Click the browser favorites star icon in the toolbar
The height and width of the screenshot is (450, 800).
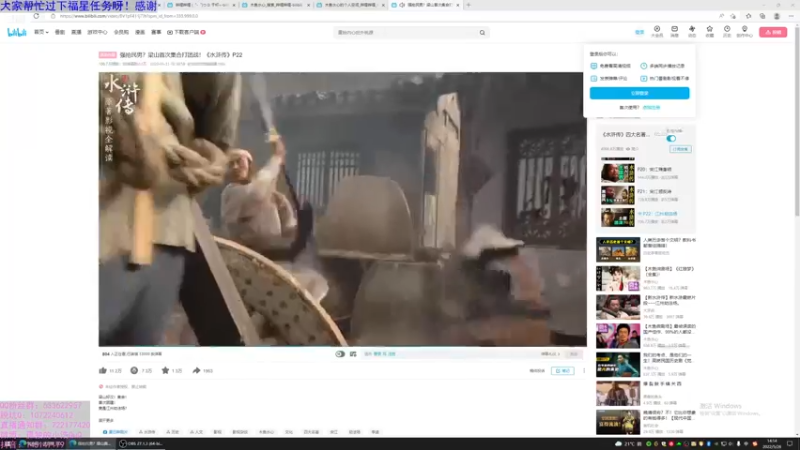(x=748, y=16)
